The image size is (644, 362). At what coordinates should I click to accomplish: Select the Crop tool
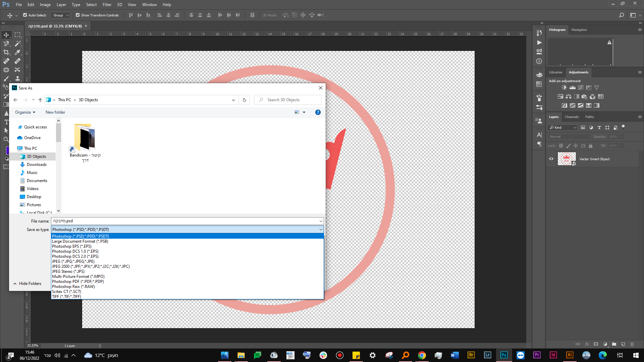click(6, 52)
